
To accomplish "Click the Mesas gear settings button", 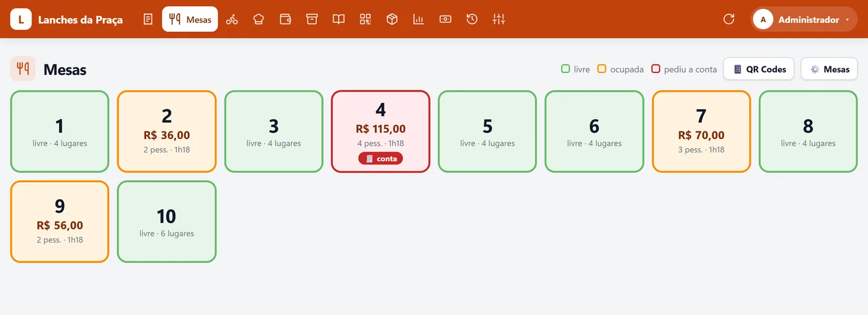I will point(829,69).
